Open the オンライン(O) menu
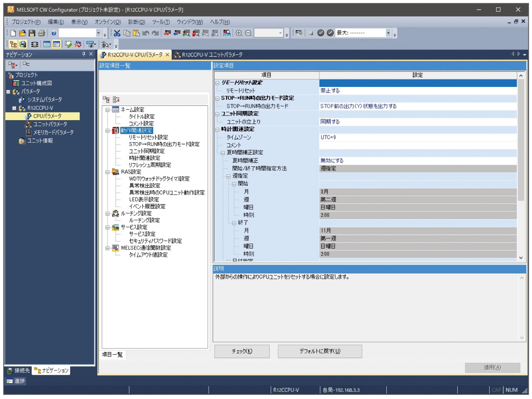The image size is (532, 399). tap(108, 22)
